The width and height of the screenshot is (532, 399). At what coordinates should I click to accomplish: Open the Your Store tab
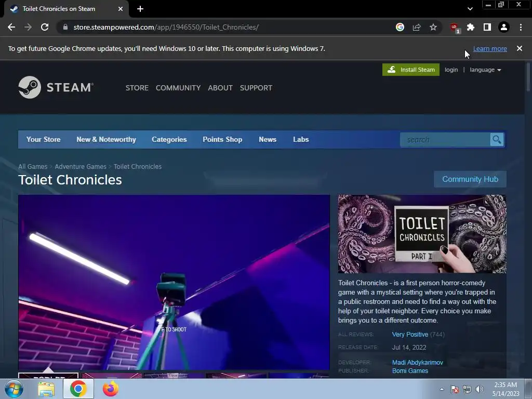(44, 139)
